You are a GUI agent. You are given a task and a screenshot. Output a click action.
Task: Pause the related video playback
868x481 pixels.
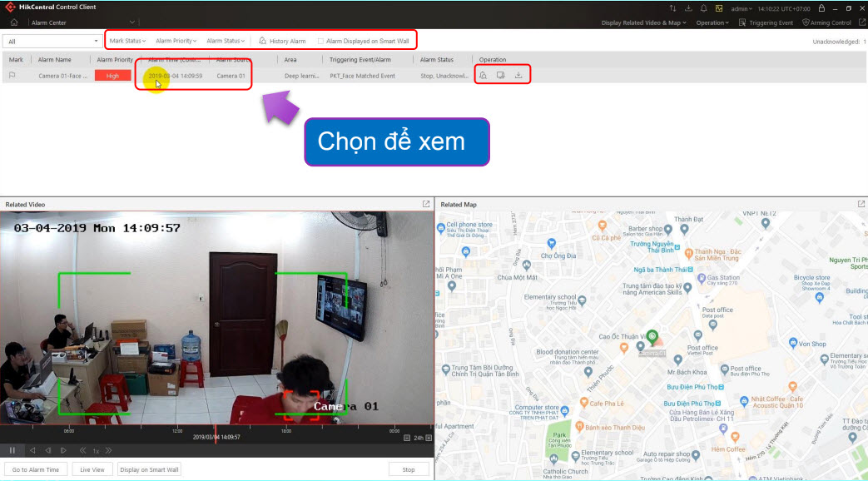coord(12,450)
